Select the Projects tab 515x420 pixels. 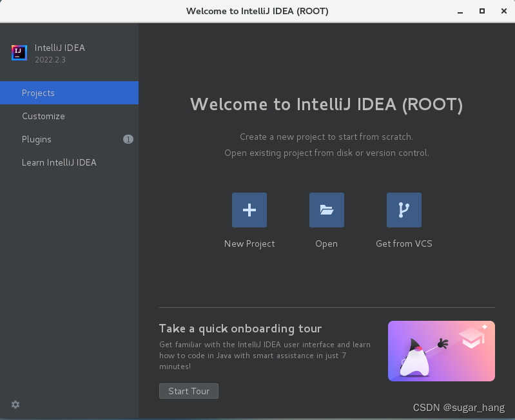(70, 93)
